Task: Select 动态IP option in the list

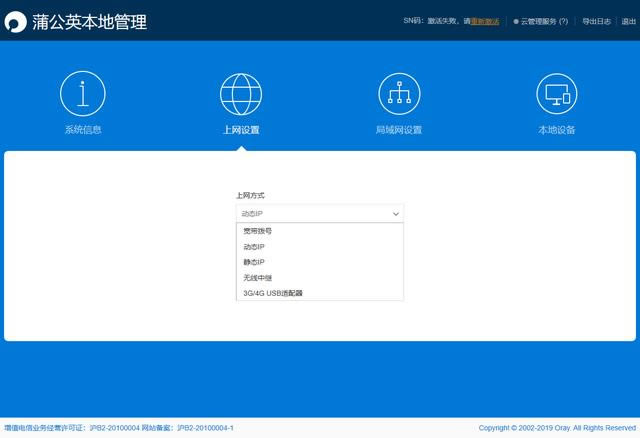Action: click(x=320, y=247)
